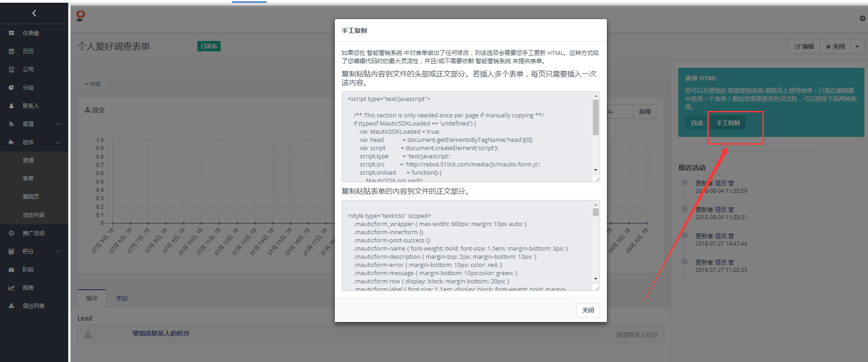Click the 手工复制 (manual copy) button
This screenshot has width=868, height=362.
coord(727,123)
